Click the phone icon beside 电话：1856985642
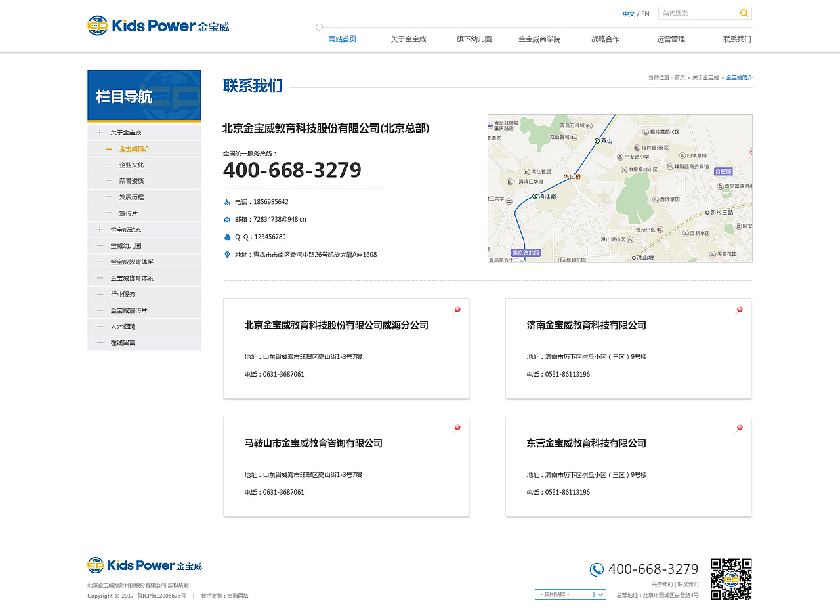This screenshot has width=840, height=616. (x=227, y=202)
